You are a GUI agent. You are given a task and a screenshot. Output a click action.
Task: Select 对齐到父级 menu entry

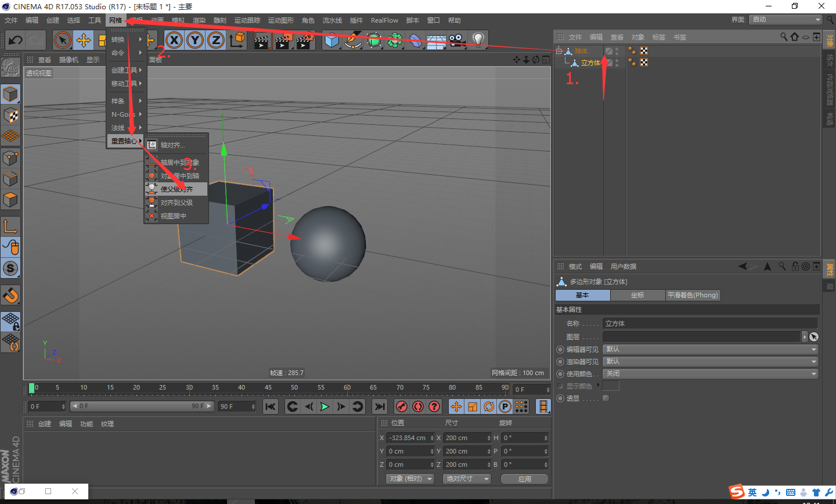click(176, 203)
